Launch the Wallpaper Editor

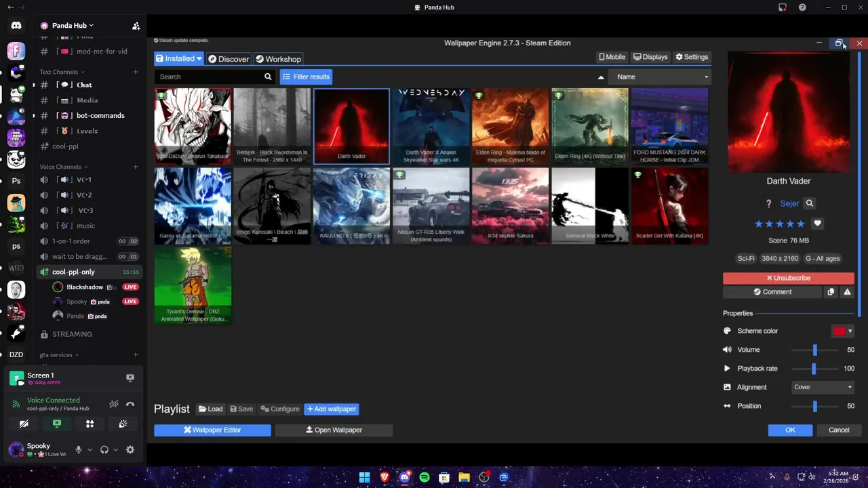[212, 430]
